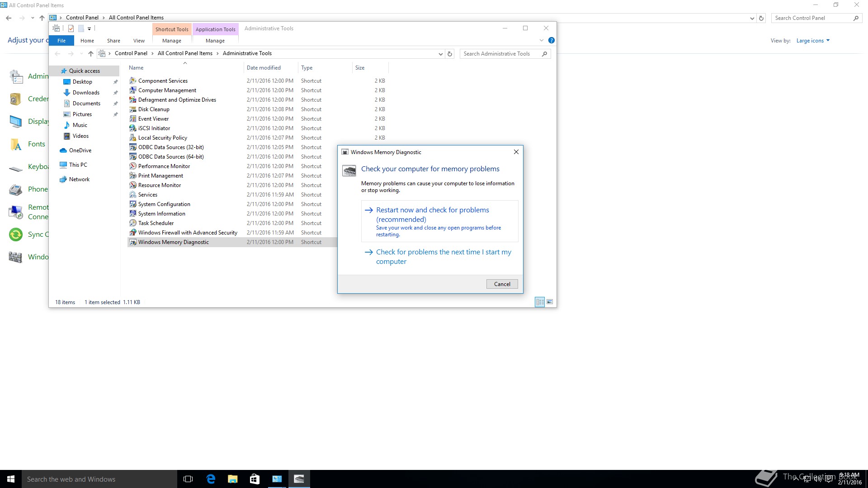Expand the breadcrumb arrow after All Control Panel Items
868x488 pixels.
coord(217,53)
